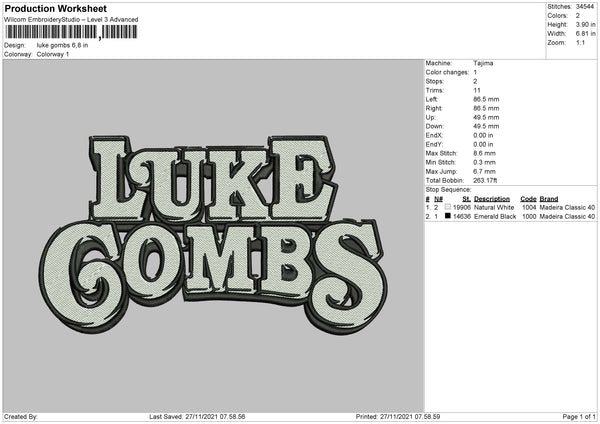Click thread code '1004'
600x424 pixels.
(x=529, y=207)
